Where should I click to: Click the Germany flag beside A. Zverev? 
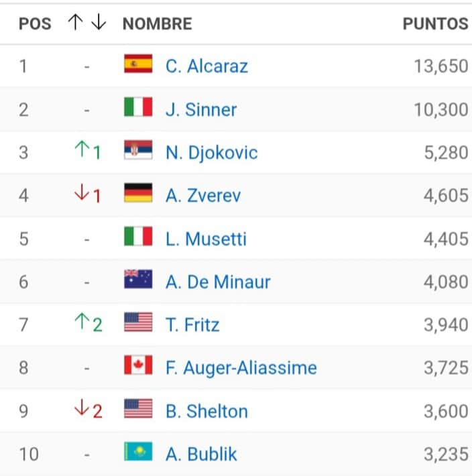point(138,193)
